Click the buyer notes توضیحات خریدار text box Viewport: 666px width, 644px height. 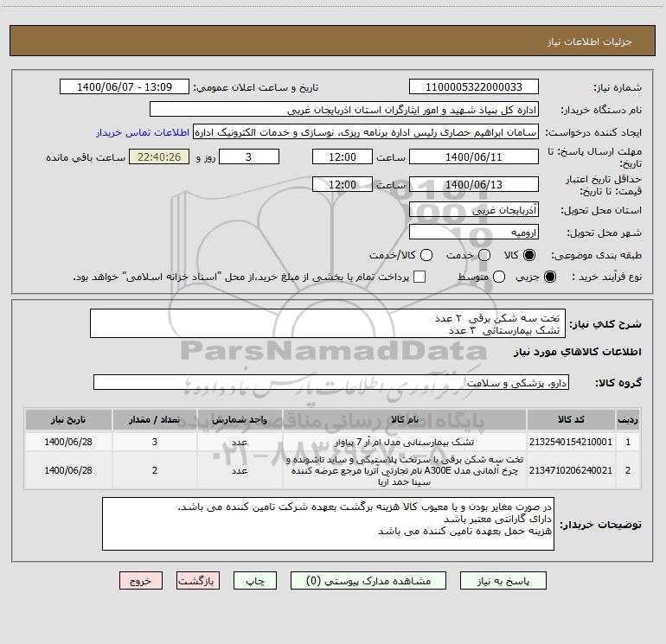[x=329, y=524]
